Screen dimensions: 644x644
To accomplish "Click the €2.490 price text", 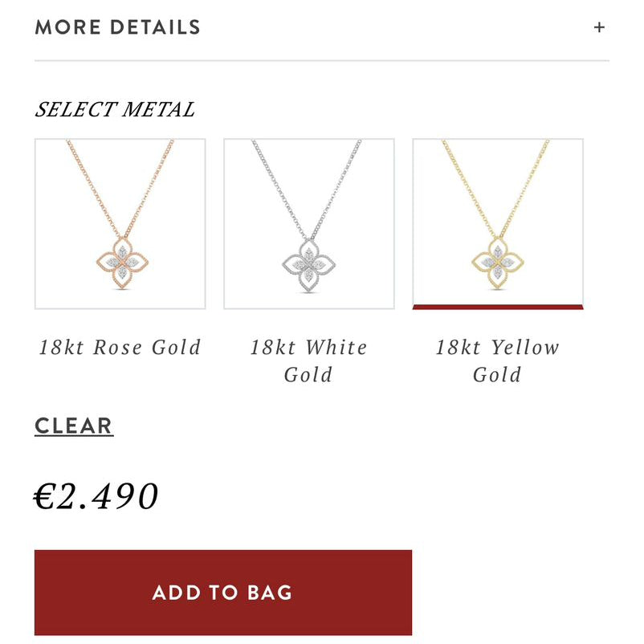I will [96, 497].
